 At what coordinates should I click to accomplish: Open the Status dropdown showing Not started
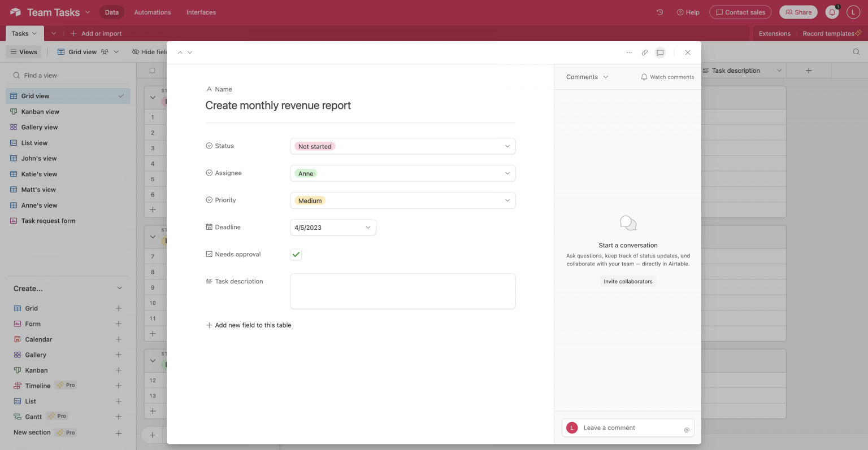pos(402,146)
